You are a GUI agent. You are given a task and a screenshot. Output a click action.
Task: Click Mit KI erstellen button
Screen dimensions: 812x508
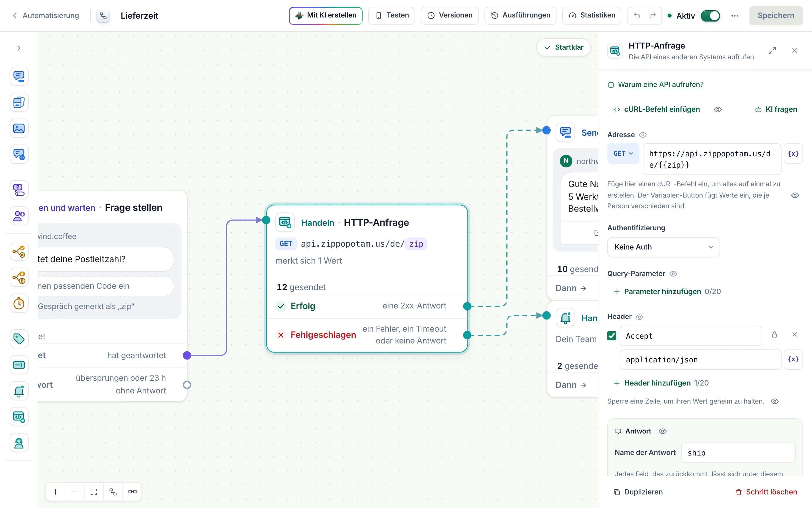(325, 16)
